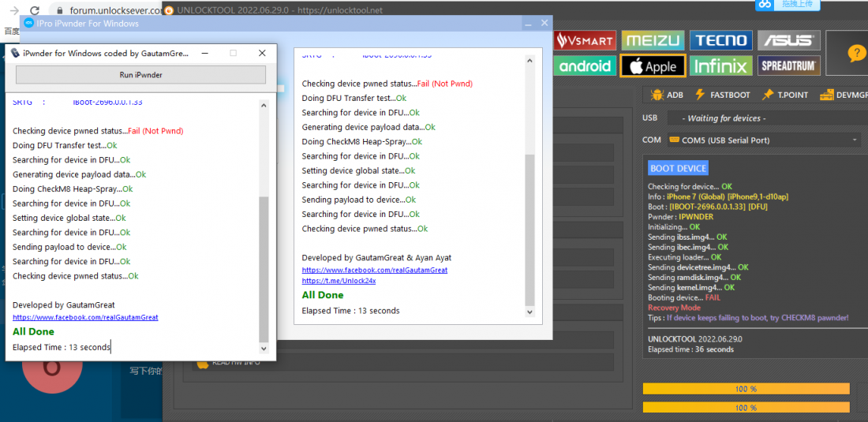Click the browser forward arrow
Screen dimensions: 868x422
[14, 10]
